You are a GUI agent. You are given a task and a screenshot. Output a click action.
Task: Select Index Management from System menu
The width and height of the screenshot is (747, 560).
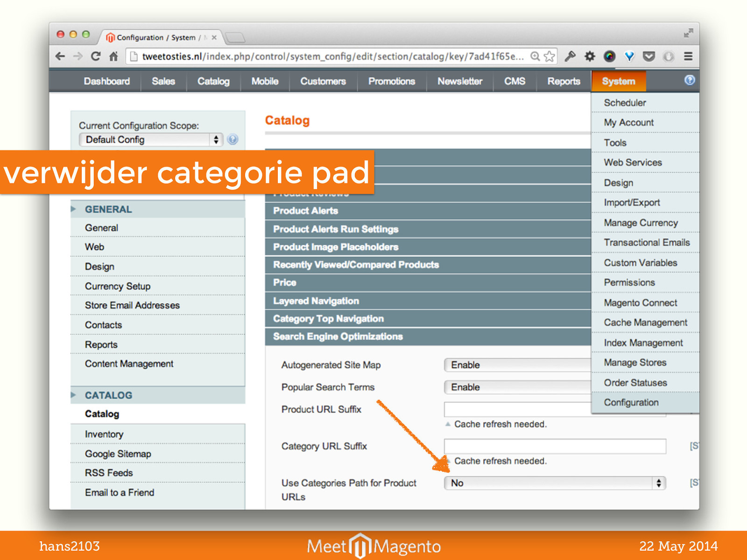coord(645,343)
